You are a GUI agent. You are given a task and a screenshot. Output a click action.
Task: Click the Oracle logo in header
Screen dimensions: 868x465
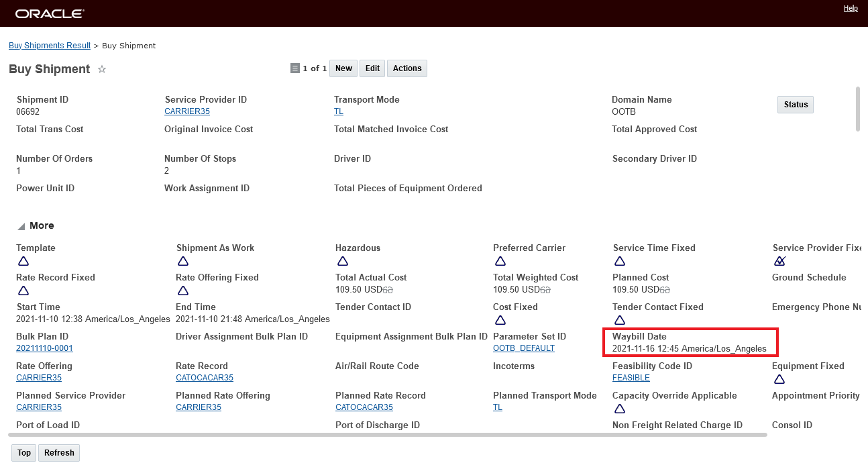point(50,13)
